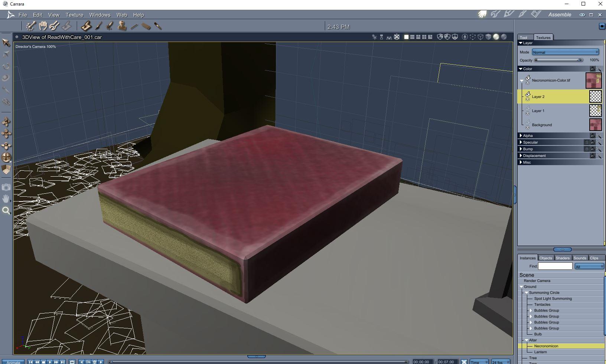
Task: Play the animation
Action: click(x=50, y=362)
